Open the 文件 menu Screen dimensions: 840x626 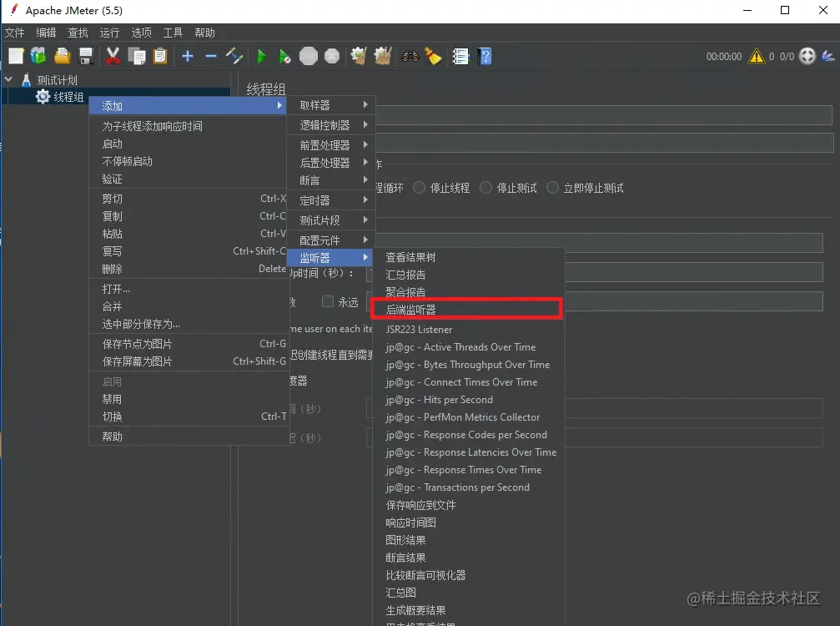tap(15, 33)
